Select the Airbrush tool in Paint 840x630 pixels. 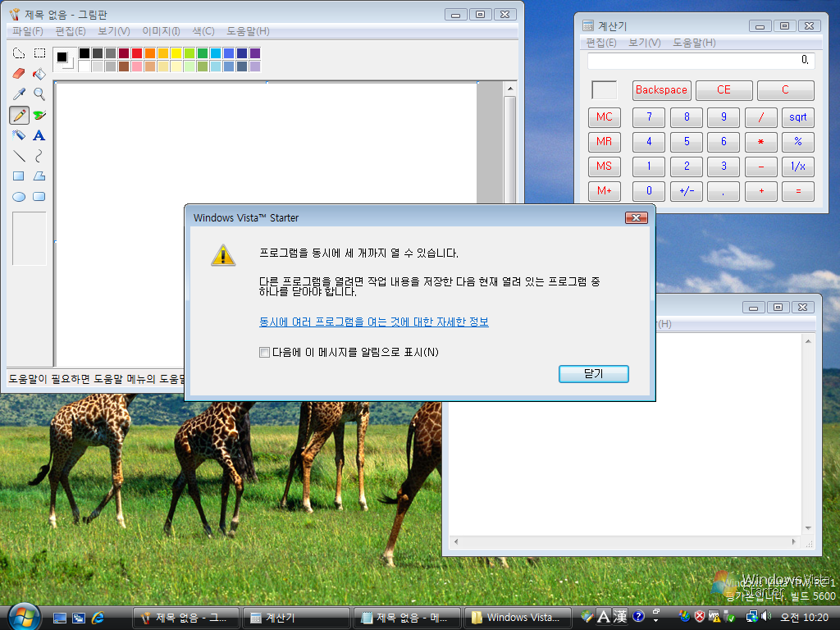point(19,135)
